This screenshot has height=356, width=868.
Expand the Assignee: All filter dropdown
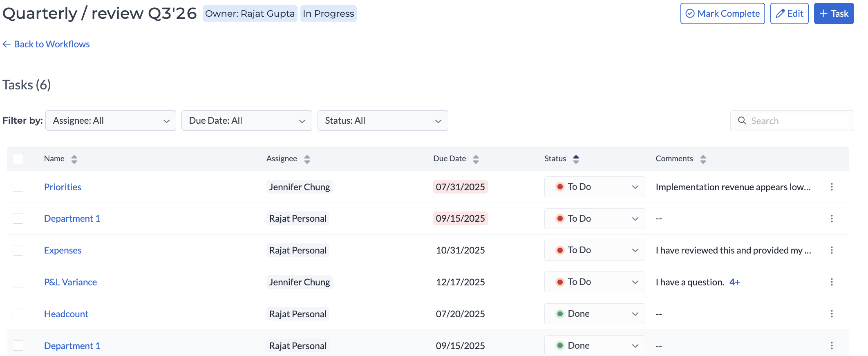(111, 121)
